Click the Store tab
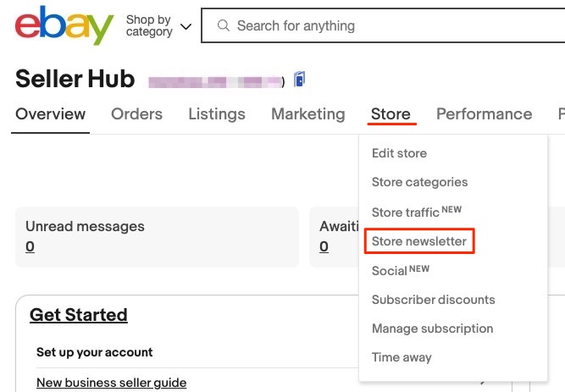Viewport: 565px width, 392px height. 391,114
